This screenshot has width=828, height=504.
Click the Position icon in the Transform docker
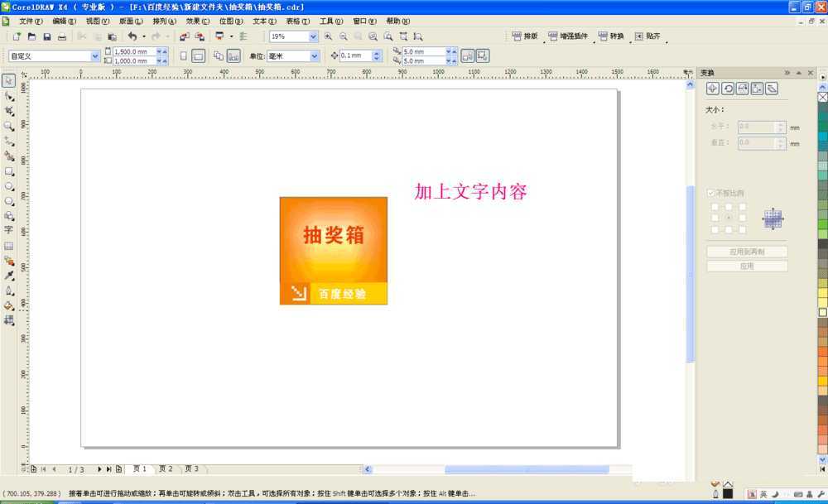(712, 89)
